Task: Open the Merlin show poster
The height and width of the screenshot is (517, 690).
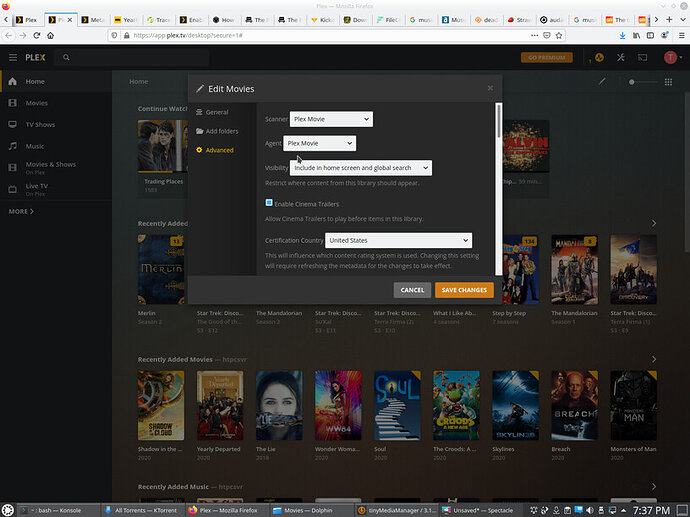Action: 161,269
